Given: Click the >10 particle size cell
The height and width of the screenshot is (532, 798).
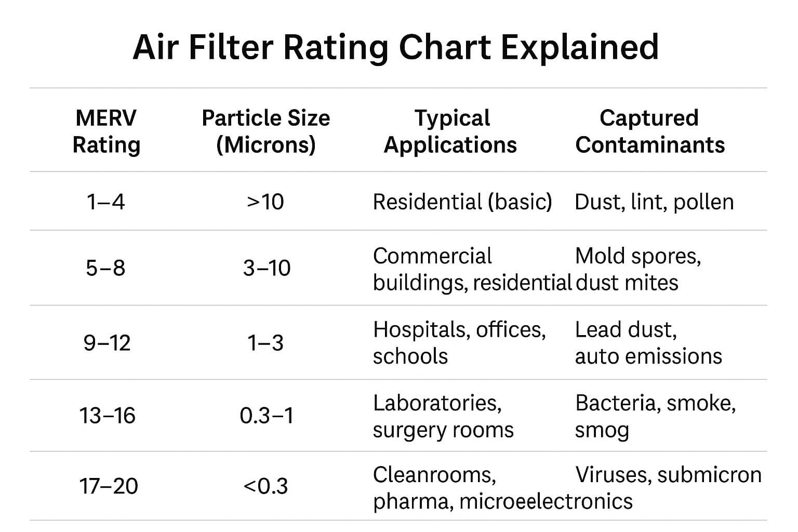Looking at the screenshot, I should (265, 202).
